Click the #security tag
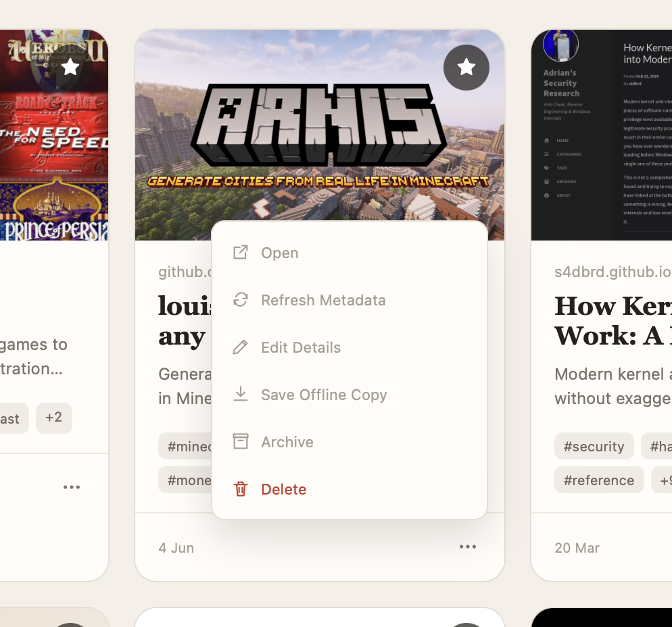 pos(594,447)
